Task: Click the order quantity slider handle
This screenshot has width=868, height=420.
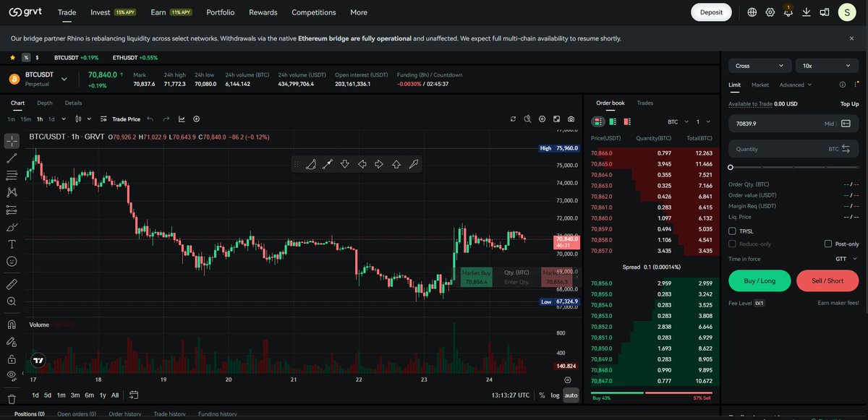Action: [731, 167]
